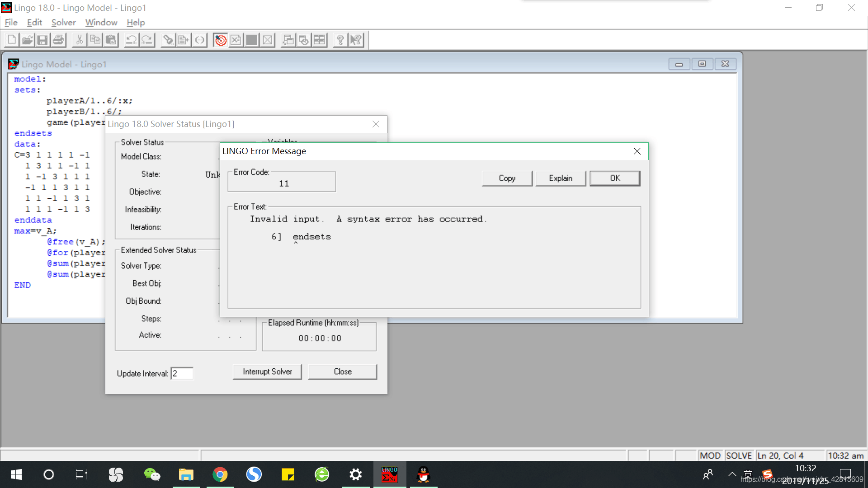The image size is (868, 488).
Task: Click the help icon in LINGO toolbar
Action: (x=340, y=39)
